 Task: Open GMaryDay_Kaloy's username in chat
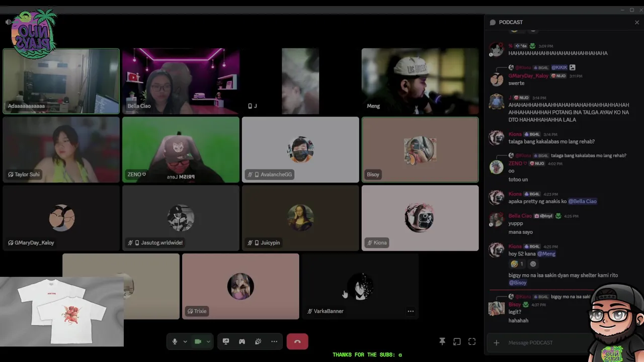528,76
